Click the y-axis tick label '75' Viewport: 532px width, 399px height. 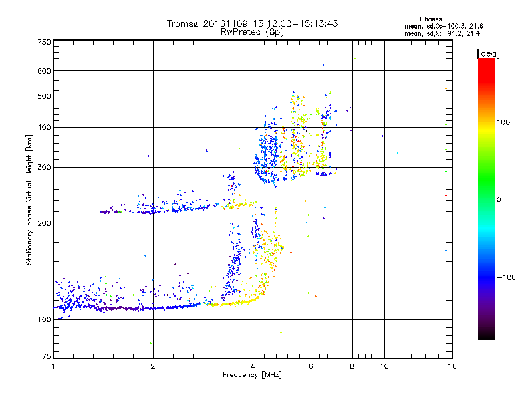pos(47,356)
